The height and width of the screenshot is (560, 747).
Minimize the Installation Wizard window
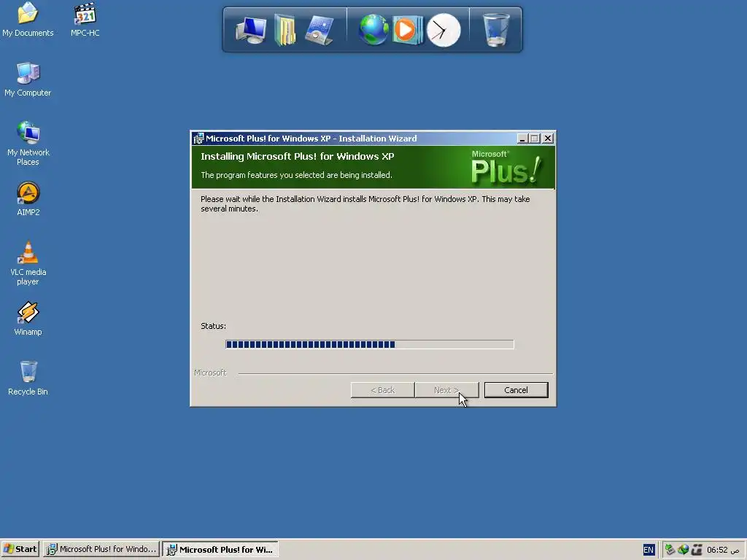pos(522,139)
